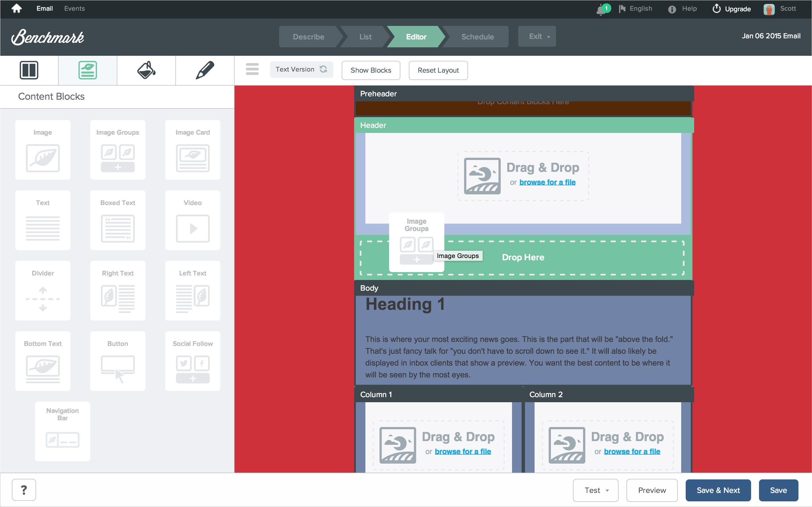
Task: Choose the Social Follow content block
Action: pyautogui.click(x=193, y=361)
